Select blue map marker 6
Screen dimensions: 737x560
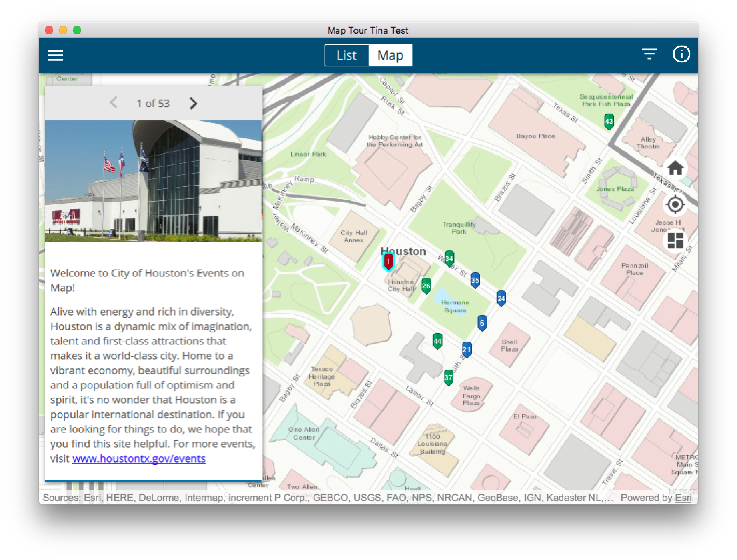tap(482, 323)
